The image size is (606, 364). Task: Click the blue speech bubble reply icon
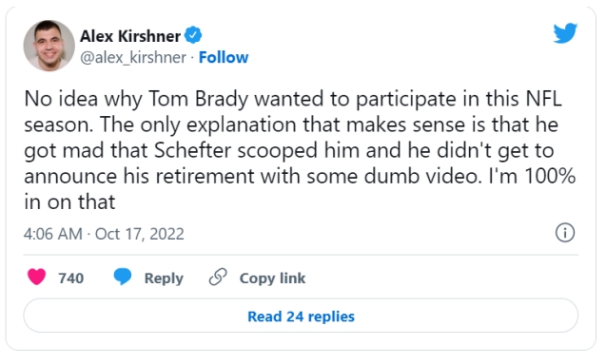(123, 278)
